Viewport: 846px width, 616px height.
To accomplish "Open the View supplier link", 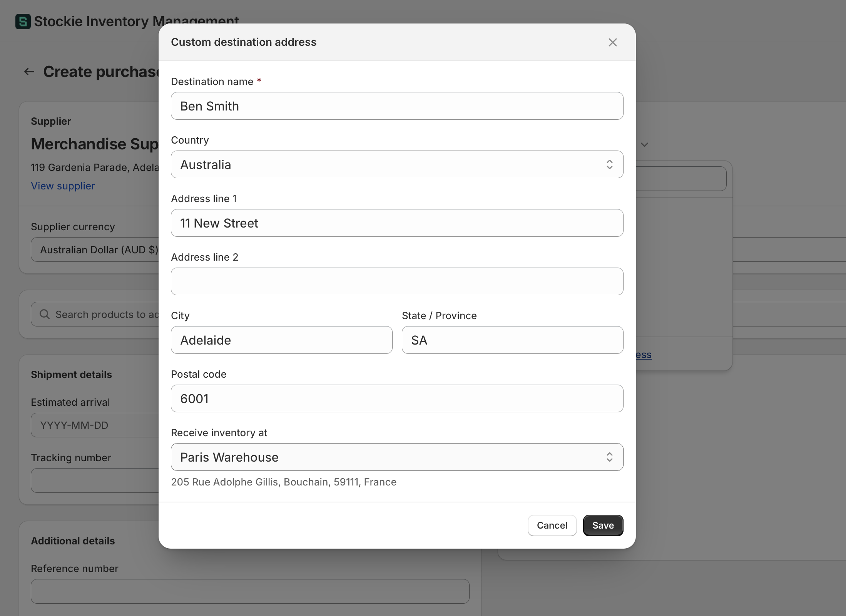I will 63,186.
